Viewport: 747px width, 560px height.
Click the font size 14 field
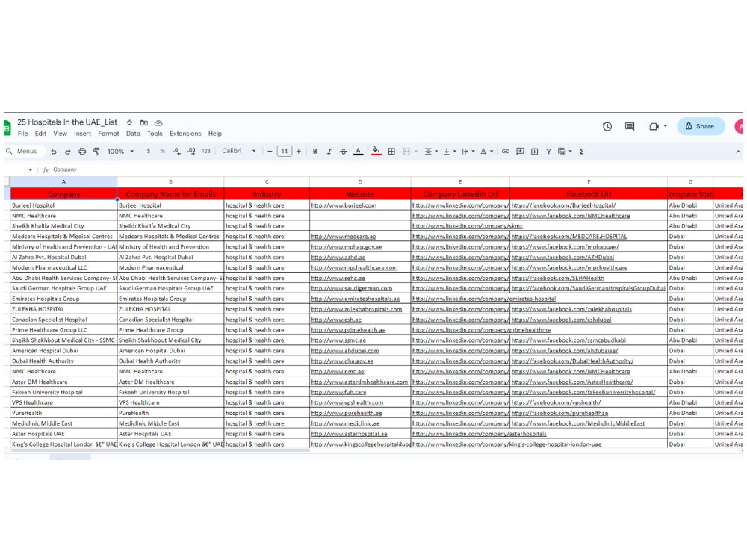coord(285,152)
